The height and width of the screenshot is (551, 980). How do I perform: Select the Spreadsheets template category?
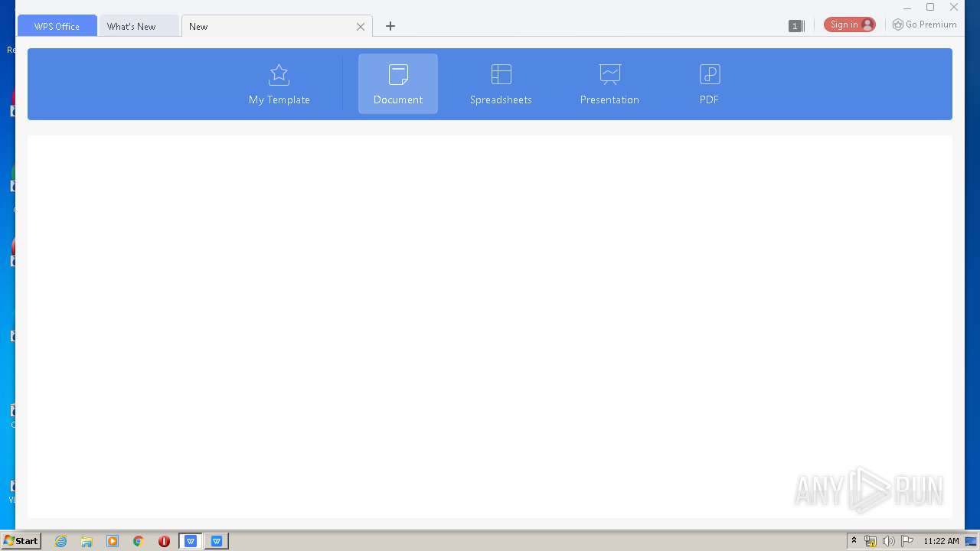click(x=501, y=84)
